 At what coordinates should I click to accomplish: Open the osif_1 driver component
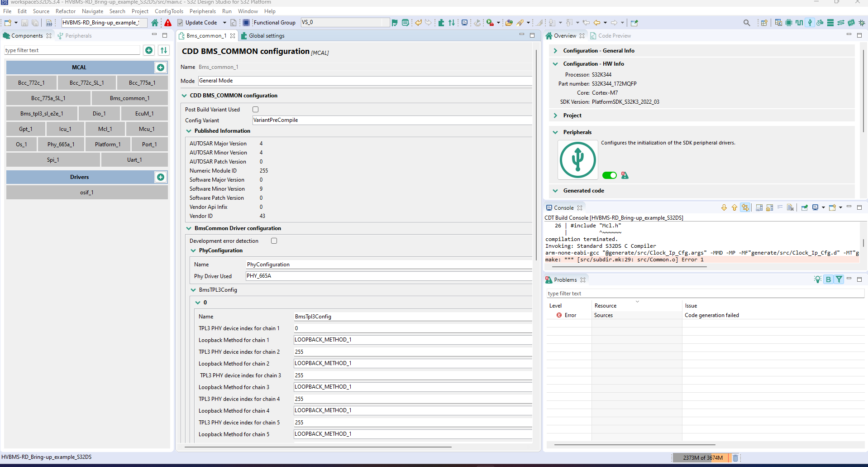pos(86,193)
